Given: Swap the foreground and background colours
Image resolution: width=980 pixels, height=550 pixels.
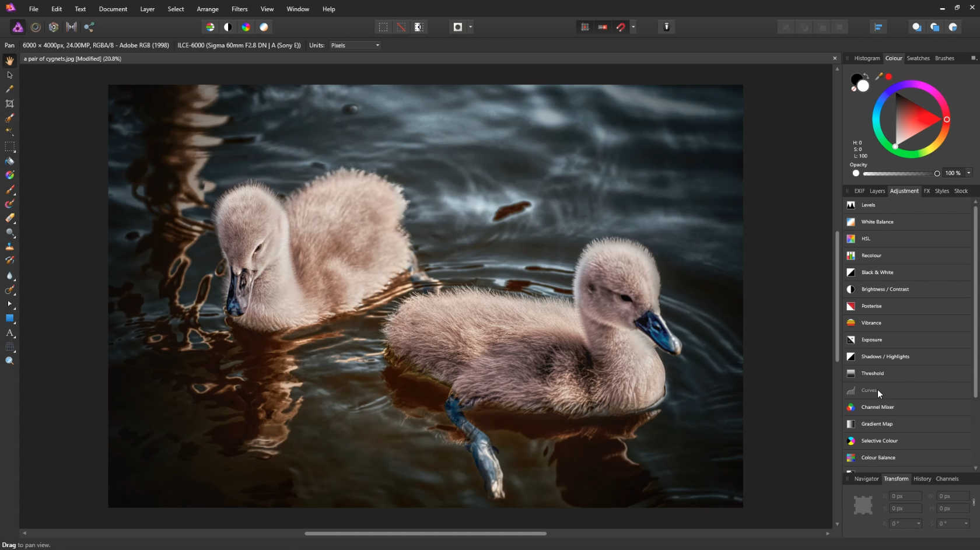Looking at the screenshot, I should 866,76.
